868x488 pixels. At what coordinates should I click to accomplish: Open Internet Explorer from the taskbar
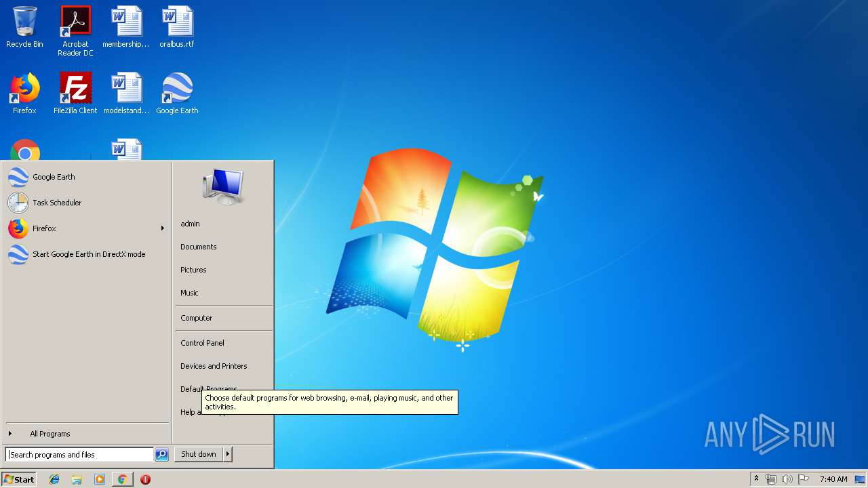point(54,479)
